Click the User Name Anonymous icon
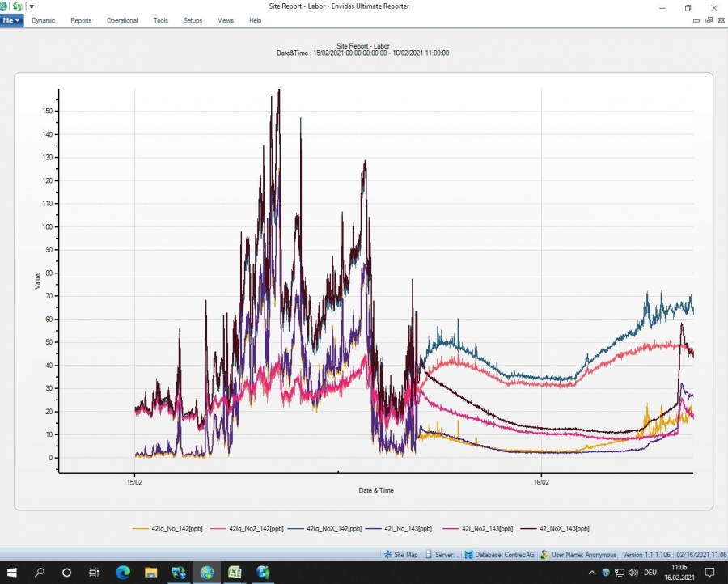 pos(545,555)
